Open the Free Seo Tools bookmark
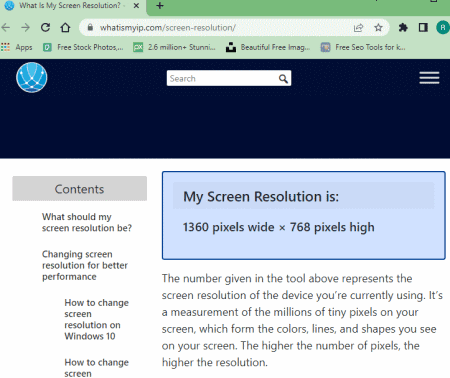This screenshot has width=450, height=378. 363,47
